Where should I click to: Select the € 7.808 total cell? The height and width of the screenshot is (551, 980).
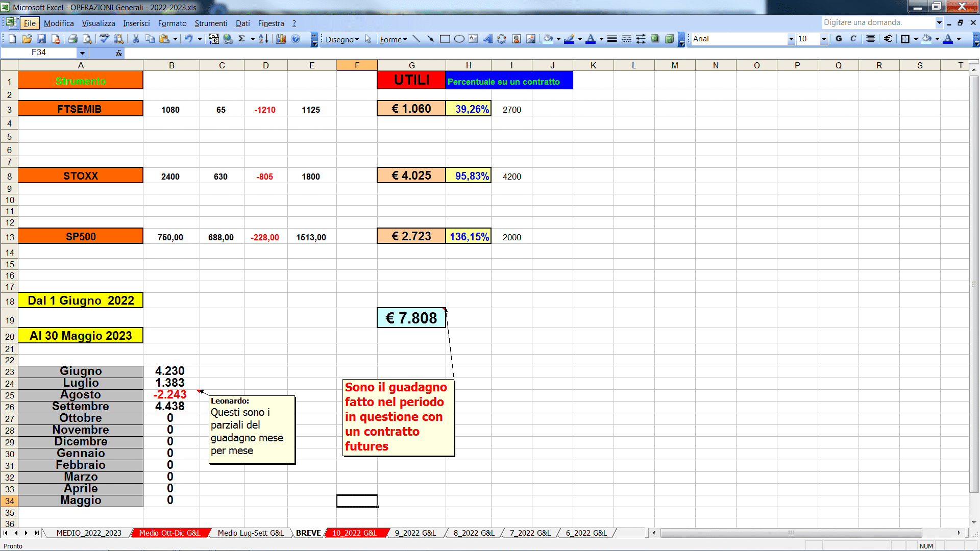click(411, 318)
